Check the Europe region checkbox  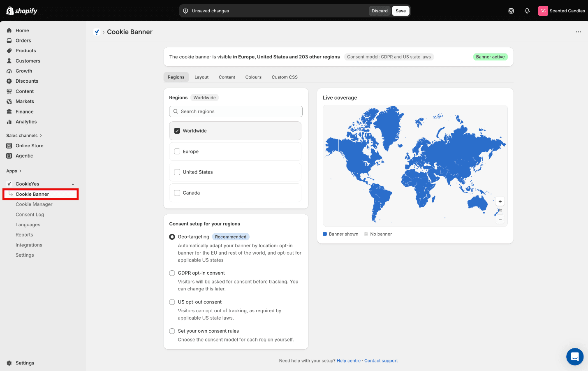(x=177, y=151)
